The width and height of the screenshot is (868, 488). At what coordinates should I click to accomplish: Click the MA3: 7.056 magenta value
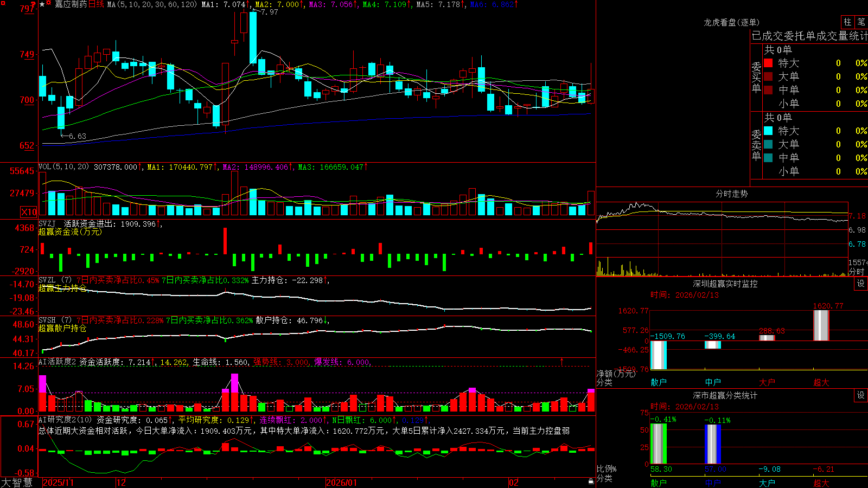tap(330, 4)
